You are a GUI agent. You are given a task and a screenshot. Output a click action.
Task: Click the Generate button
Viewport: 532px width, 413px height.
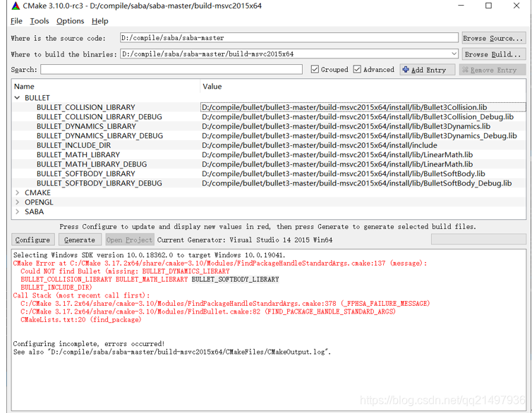click(80, 240)
